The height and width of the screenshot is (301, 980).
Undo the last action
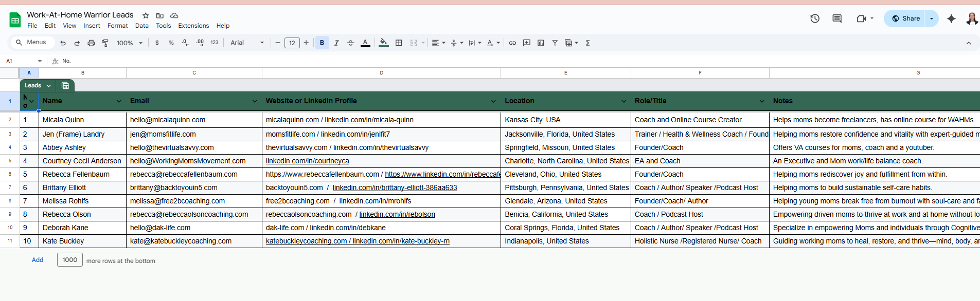click(x=63, y=43)
